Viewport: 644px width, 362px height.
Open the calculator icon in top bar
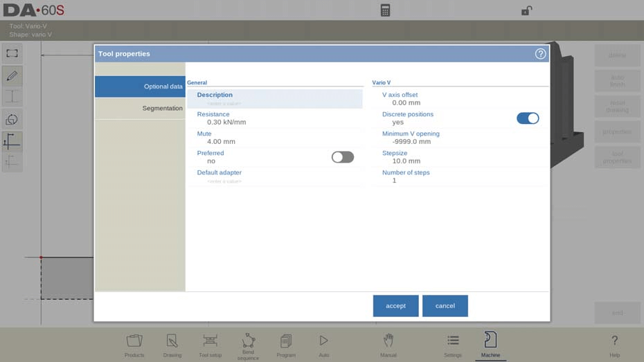coord(385,10)
